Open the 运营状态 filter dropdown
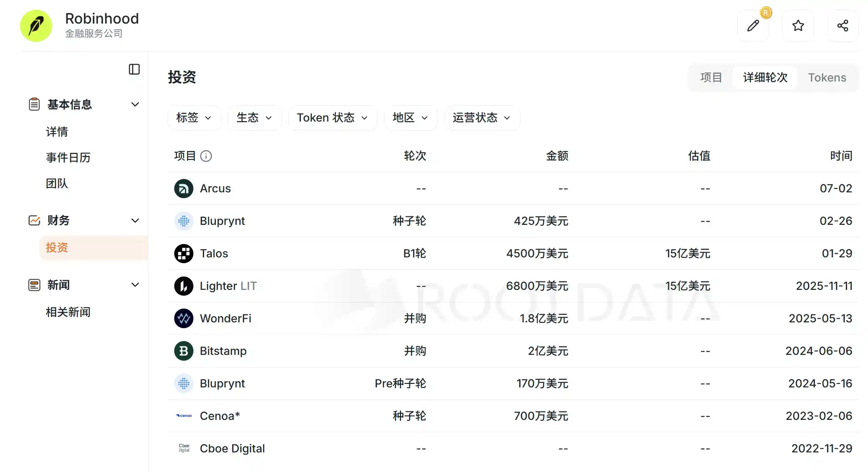The height and width of the screenshot is (472, 868). [x=482, y=118]
